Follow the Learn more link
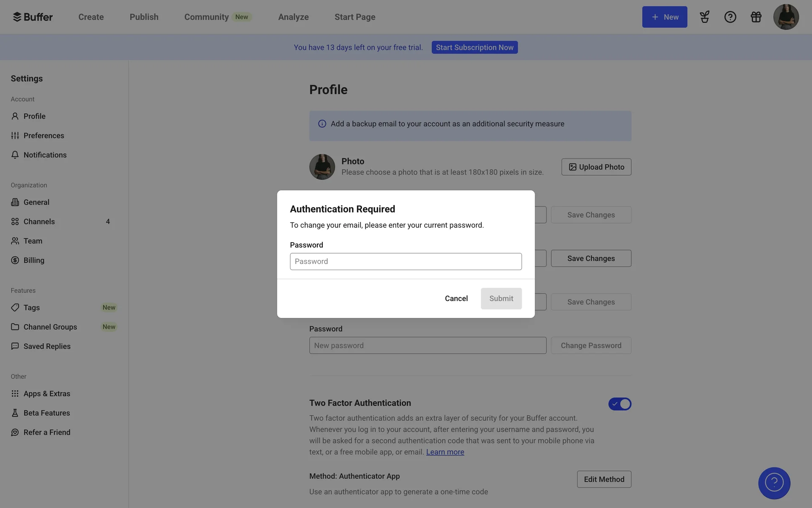This screenshot has width=812, height=508. click(x=445, y=452)
